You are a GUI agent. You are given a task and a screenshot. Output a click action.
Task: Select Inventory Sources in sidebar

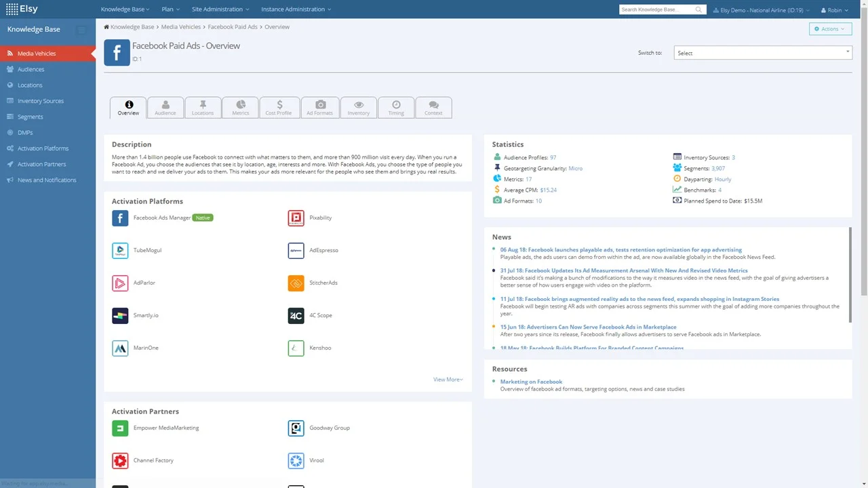(47, 101)
